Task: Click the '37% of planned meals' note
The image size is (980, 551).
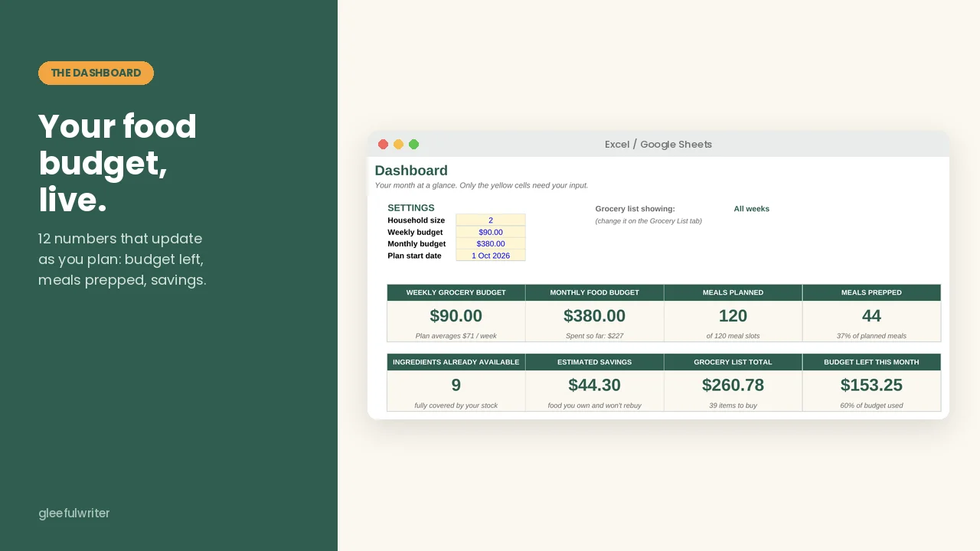Action: pos(872,336)
